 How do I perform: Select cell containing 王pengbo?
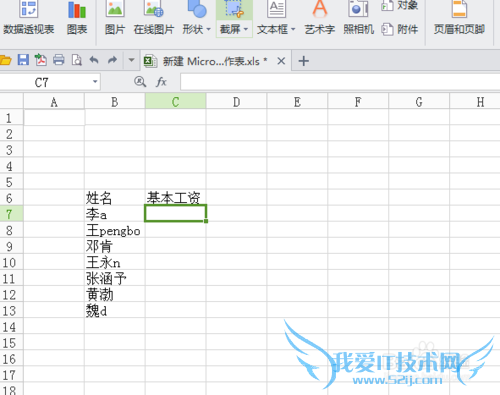115,230
